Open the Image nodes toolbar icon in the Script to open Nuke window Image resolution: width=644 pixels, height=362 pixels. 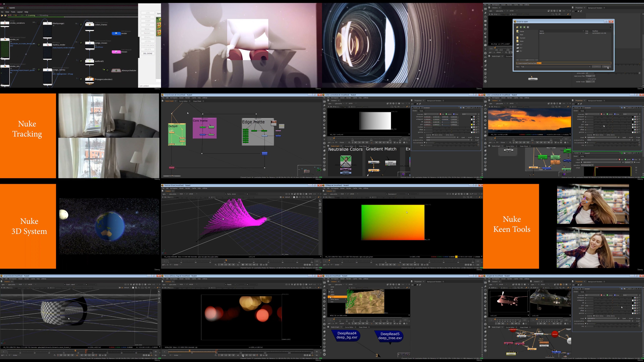[x=485, y=9]
